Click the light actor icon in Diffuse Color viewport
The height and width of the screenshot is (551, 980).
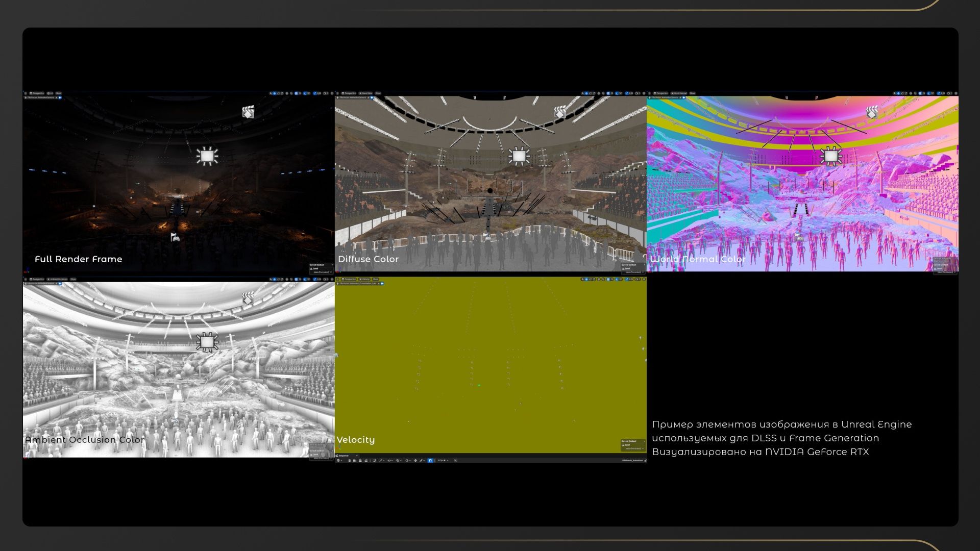(x=519, y=156)
